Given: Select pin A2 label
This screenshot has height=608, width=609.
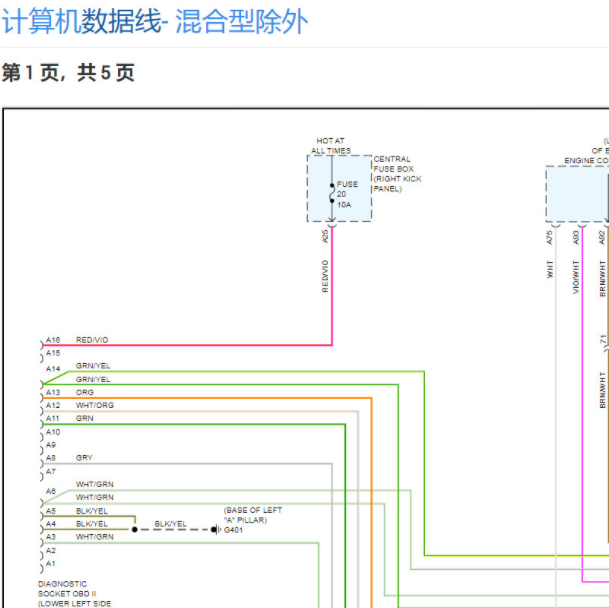Looking at the screenshot, I should coord(51,551).
